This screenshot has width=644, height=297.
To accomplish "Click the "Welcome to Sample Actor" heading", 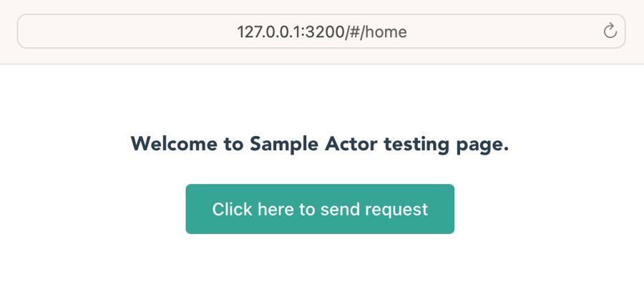I will (x=319, y=144).
